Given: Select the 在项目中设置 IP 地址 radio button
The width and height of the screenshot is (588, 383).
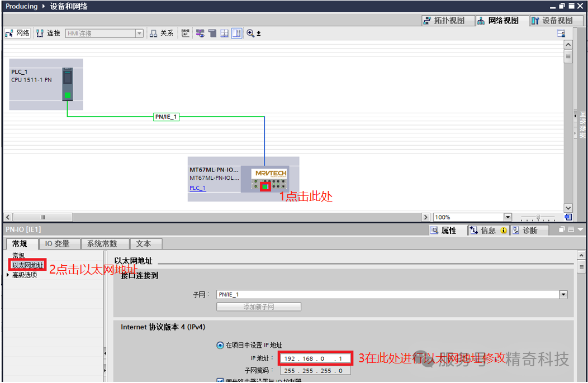Looking at the screenshot, I should point(220,345).
